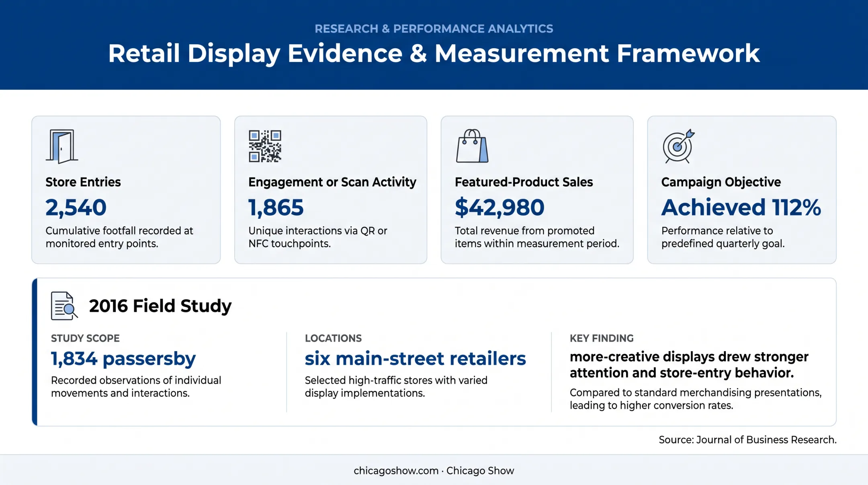Select the 'KEY FINDING' label
Screen dimensions: 868x485
point(602,339)
